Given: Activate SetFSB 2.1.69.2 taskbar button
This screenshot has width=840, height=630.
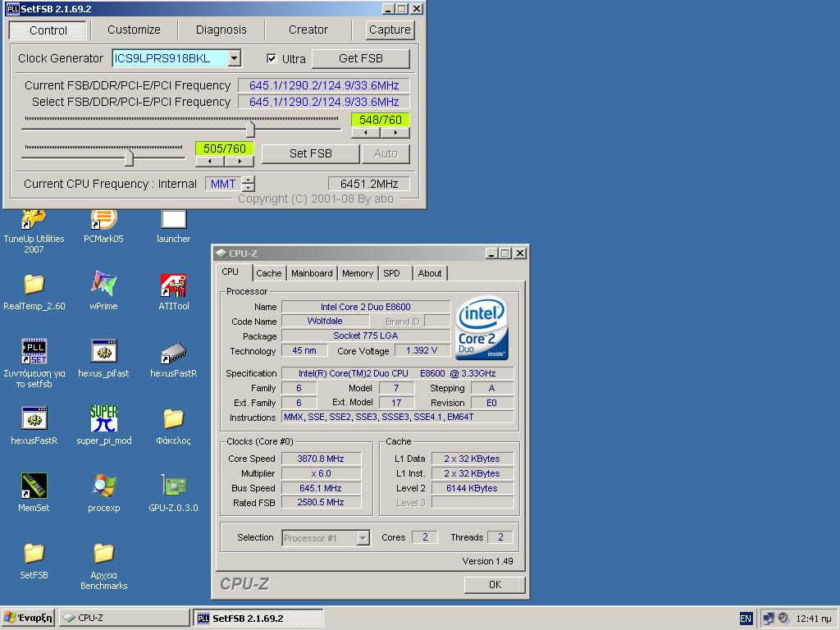Looking at the screenshot, I should 258,618.
